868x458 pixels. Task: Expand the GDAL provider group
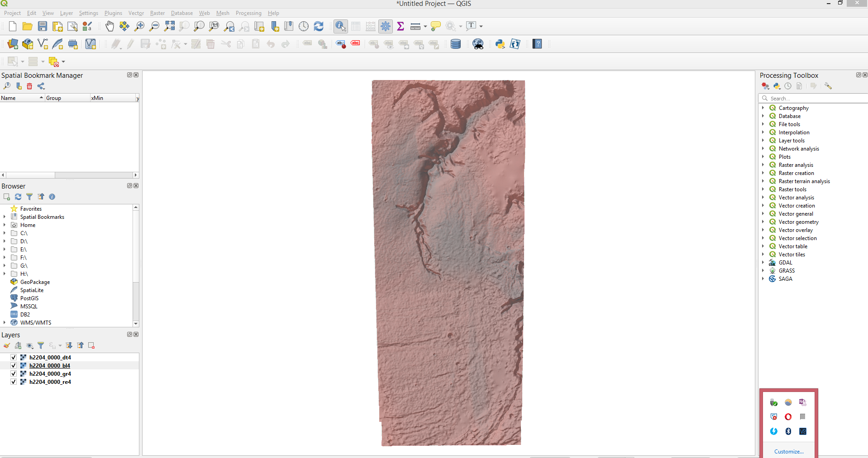tap(763, 262)
